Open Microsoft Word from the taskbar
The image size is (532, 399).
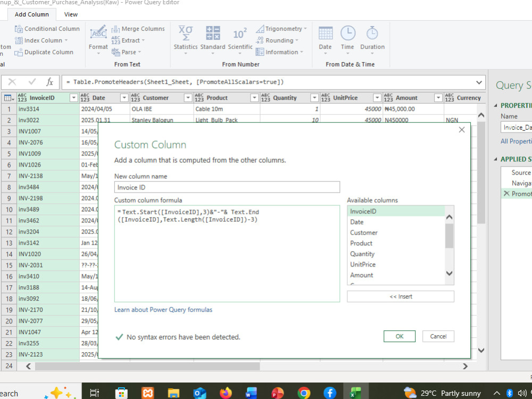pos(252,393)
